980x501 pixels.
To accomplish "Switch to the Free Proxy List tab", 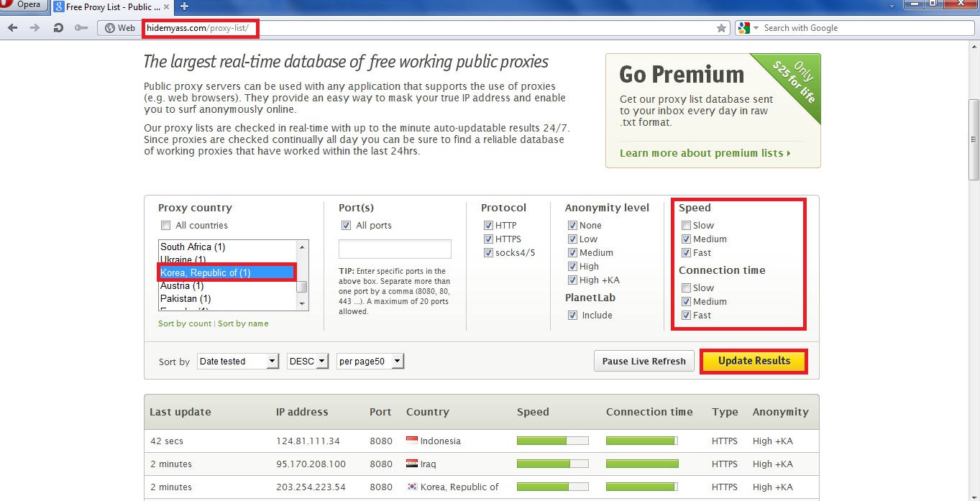I will 112,6.
